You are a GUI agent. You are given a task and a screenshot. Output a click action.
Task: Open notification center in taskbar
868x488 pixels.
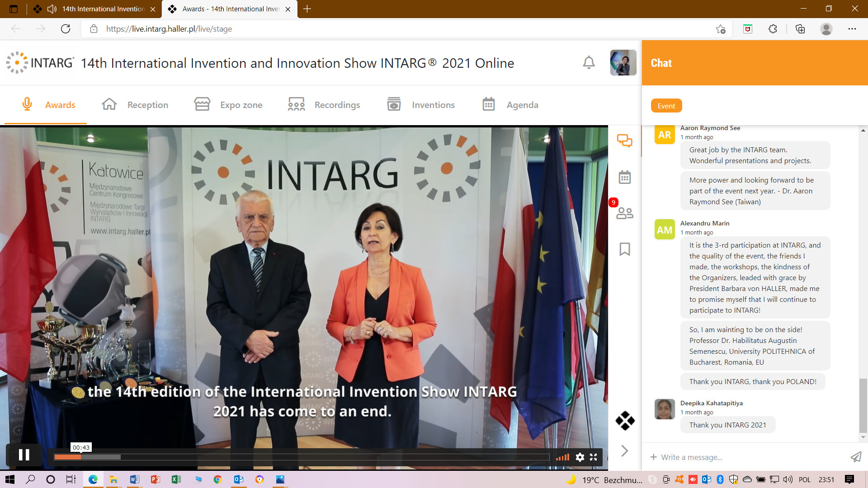[x=849, y=479]
